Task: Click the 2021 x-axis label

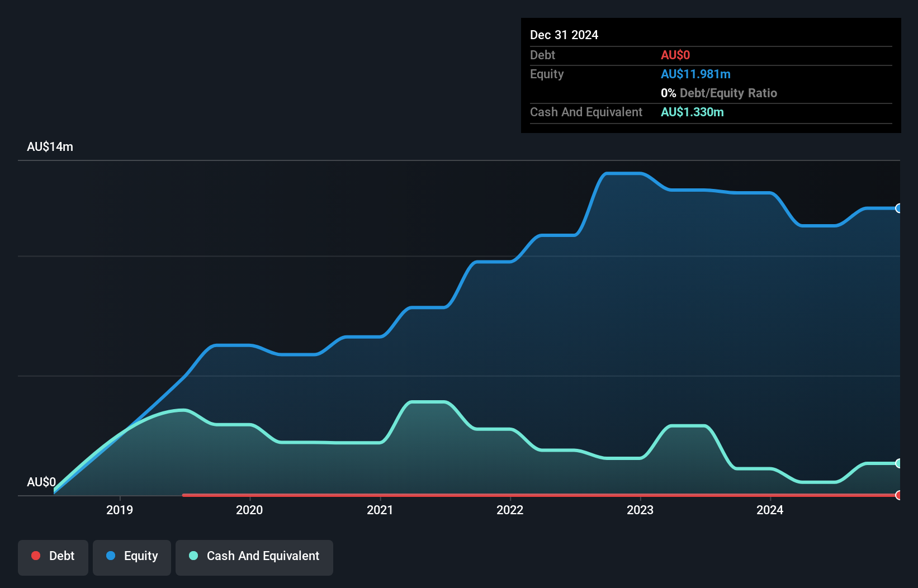Action: (380, 510)
